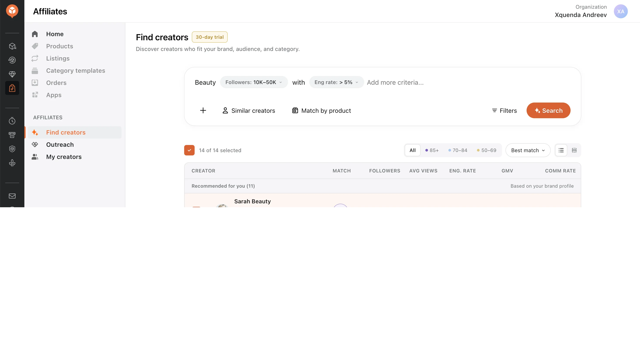
Task: Open the TikTok shop bag icon
Action: pyautogui.click(x=12, y=88)
